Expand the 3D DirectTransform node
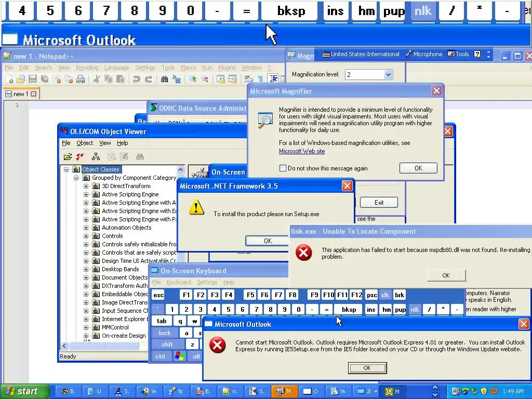 point(86,186)
